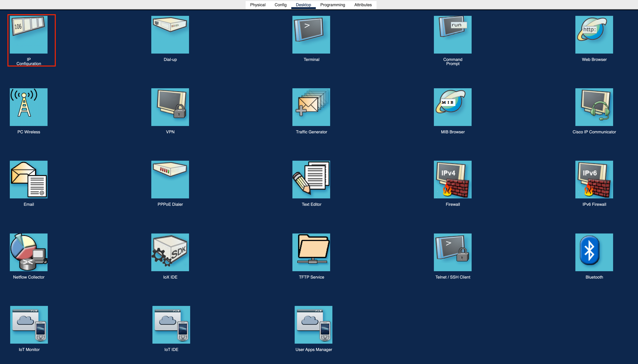Open the Traffic Generator tool
Image resolution: width=638 pixels, height=364 pixels.
[x=311, y=107]
